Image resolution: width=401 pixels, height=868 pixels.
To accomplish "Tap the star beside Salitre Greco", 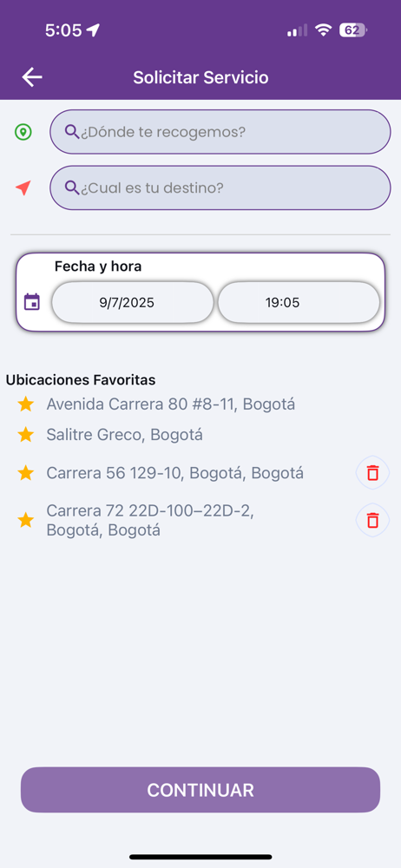I will point(25,435).
